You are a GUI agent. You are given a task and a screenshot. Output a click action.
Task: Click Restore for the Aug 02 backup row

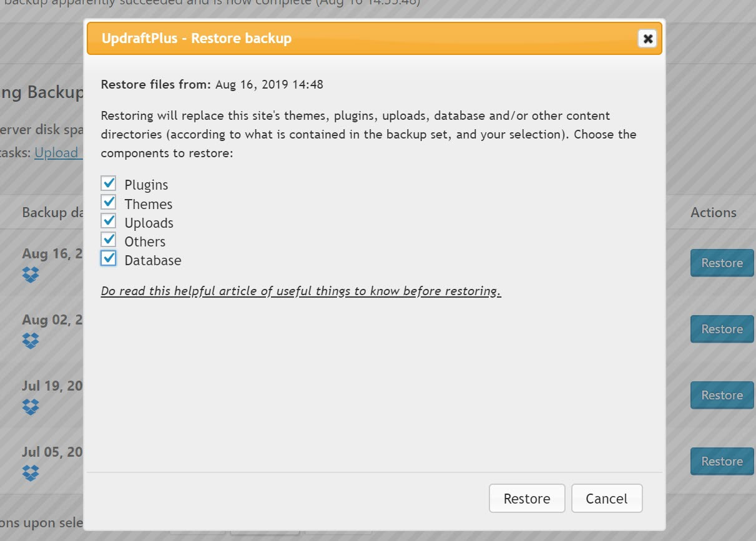click(x=722, y=329)
